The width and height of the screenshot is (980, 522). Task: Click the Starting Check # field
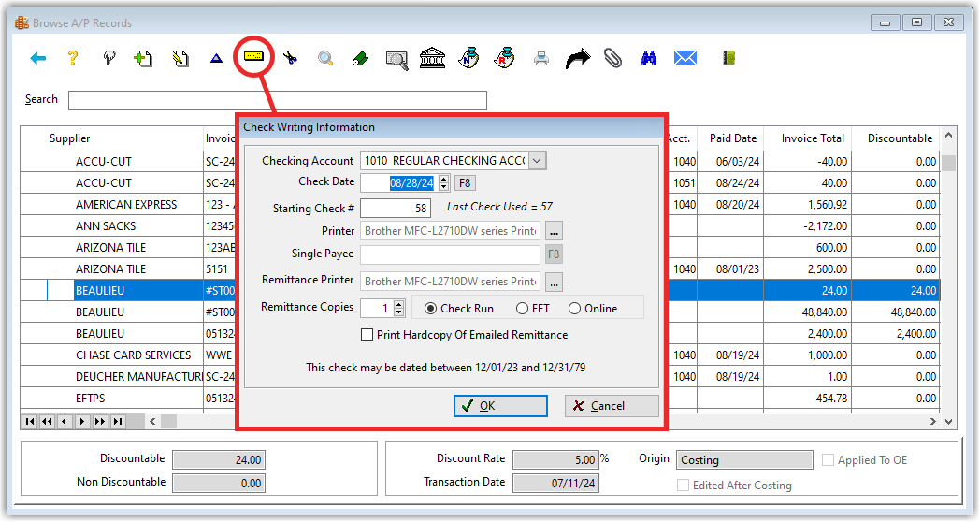(x=396, y=209)
